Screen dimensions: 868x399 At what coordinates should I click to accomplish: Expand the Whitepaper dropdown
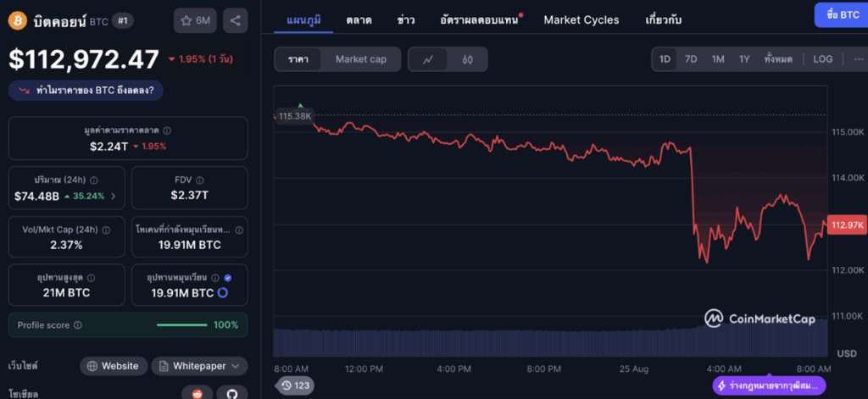199,366
